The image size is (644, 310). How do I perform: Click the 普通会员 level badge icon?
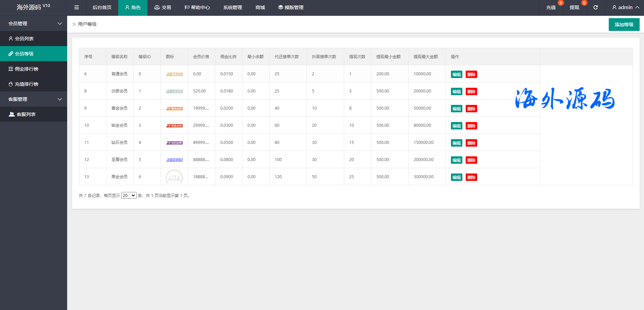click(x=174, y=74)
